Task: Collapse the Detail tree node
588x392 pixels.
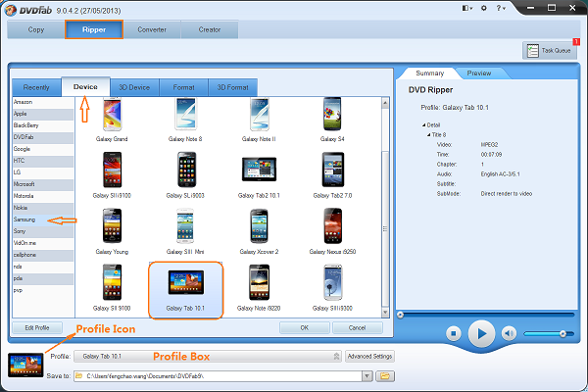Action: pos(423,125)
